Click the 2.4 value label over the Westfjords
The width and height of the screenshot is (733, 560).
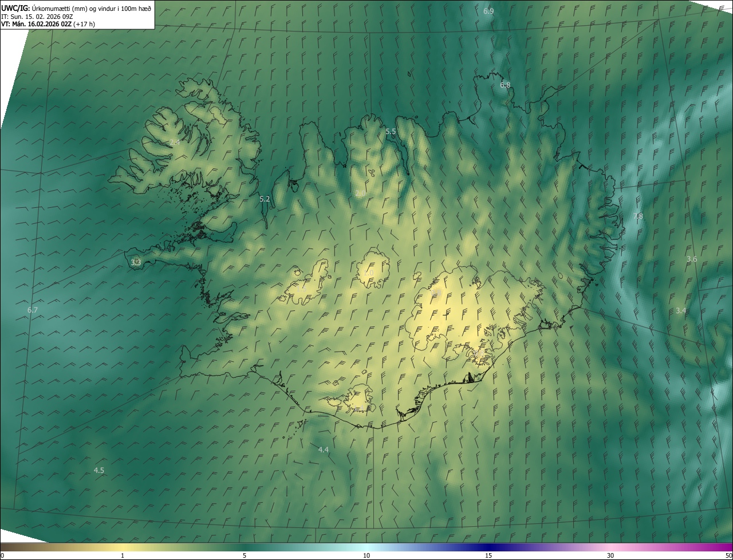point(175,142)
